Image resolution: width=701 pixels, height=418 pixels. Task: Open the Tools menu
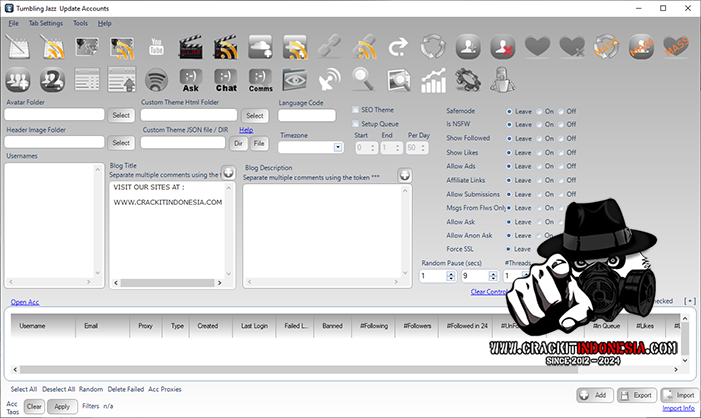click(x=80, y=22)
